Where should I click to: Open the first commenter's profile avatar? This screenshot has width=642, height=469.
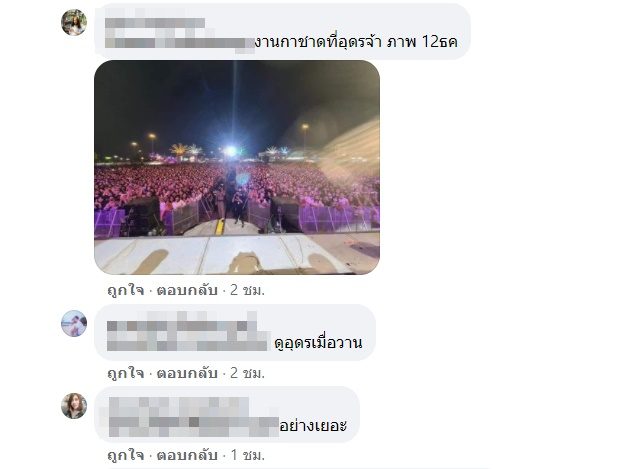pos(74,22)
